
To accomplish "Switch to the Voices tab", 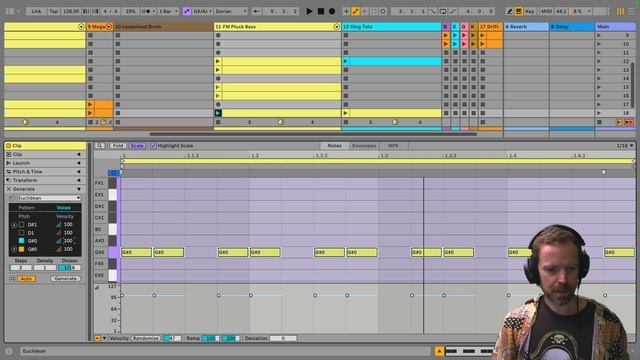I will 63,208.
